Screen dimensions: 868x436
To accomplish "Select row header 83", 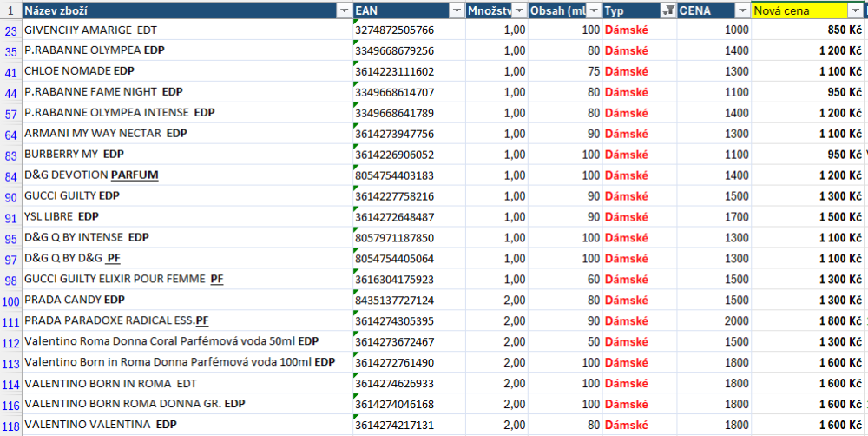I will pyautogui.click(x=11, y=155).
